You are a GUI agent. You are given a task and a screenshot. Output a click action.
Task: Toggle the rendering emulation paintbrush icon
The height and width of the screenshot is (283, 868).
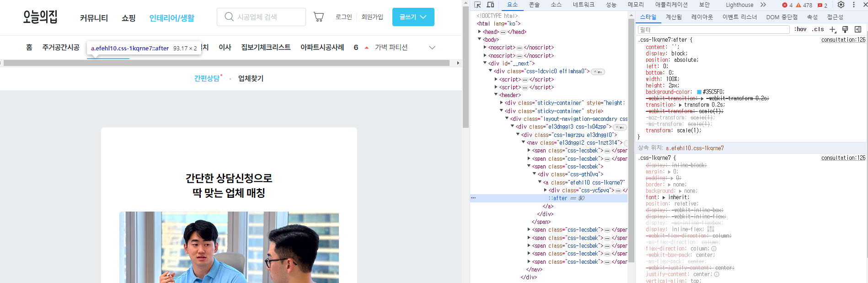(845, 29)
